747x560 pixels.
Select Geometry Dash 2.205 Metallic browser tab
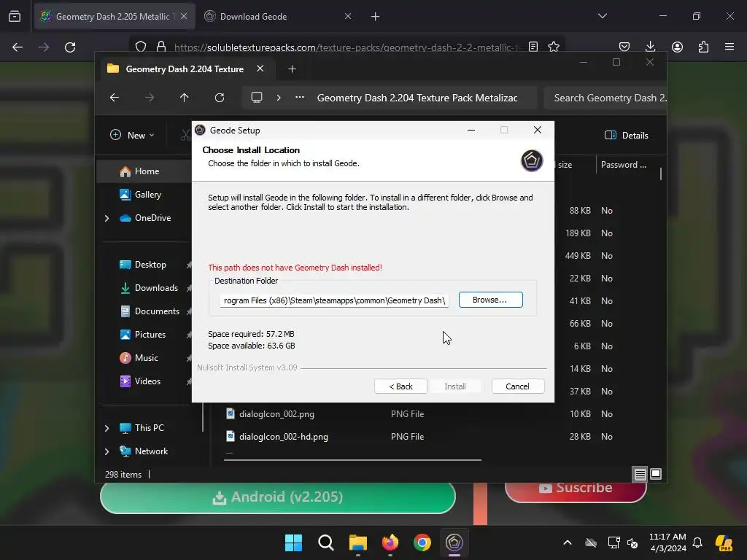(113, 17)
